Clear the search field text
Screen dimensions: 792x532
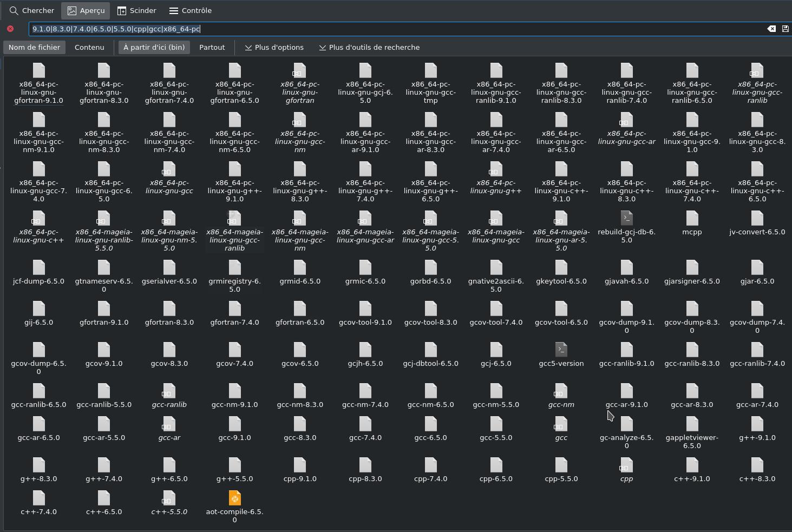click(x=771, y=29)
